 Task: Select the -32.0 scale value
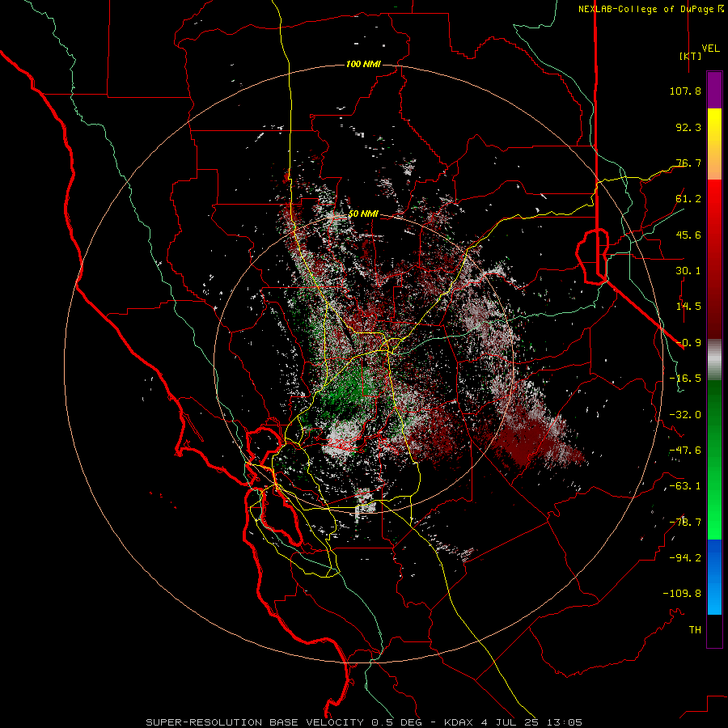[685, 415]
